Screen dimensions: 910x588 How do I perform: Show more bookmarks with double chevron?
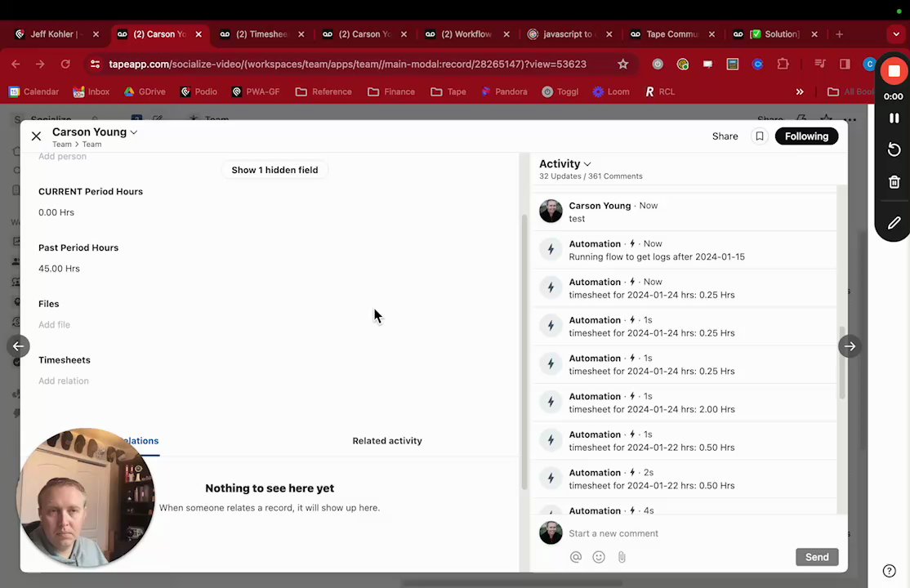point(800,91)
